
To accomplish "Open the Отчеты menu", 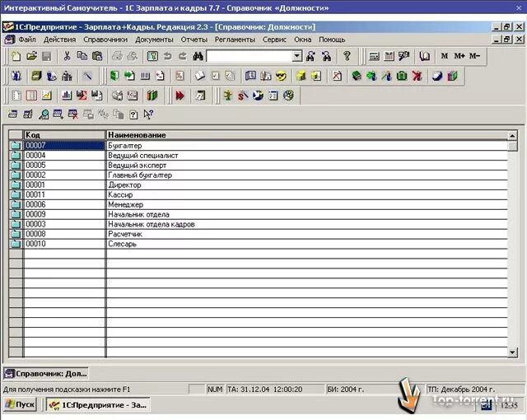I will coord(194,40).
